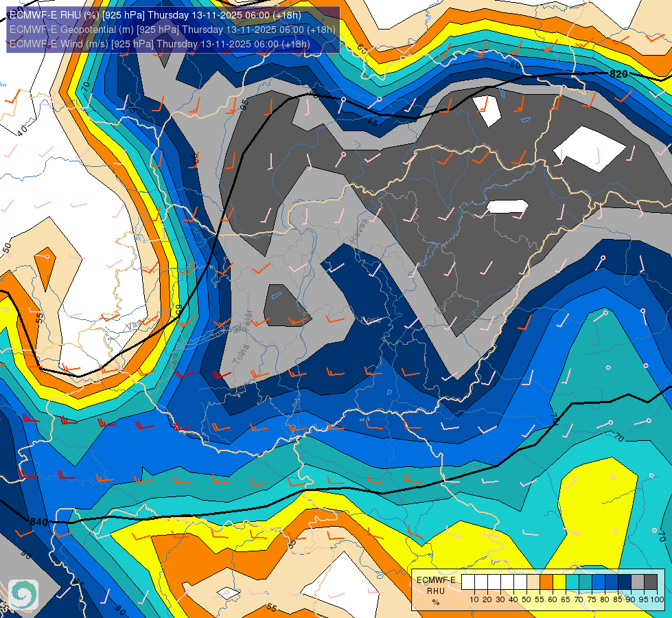Select the ECMWF-E Wind (m/s) layer title
Screen dimensions: 672x618
[159, 44]
